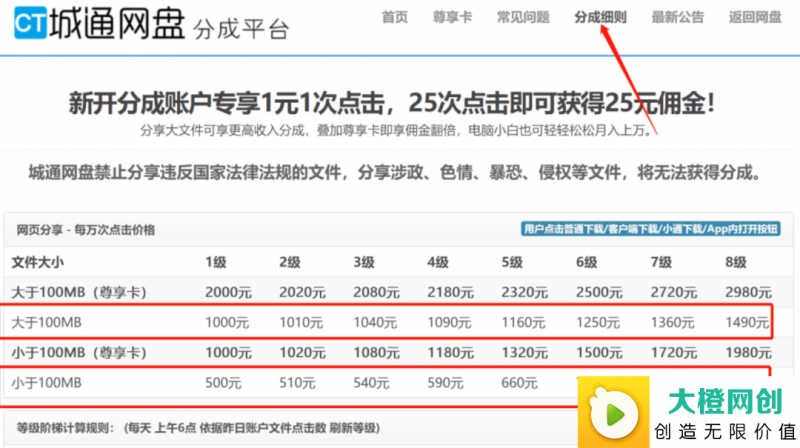Click the 1320元 cell
Image resolution: width=800 pixels, height=448 pixels.
pos(524,353)
